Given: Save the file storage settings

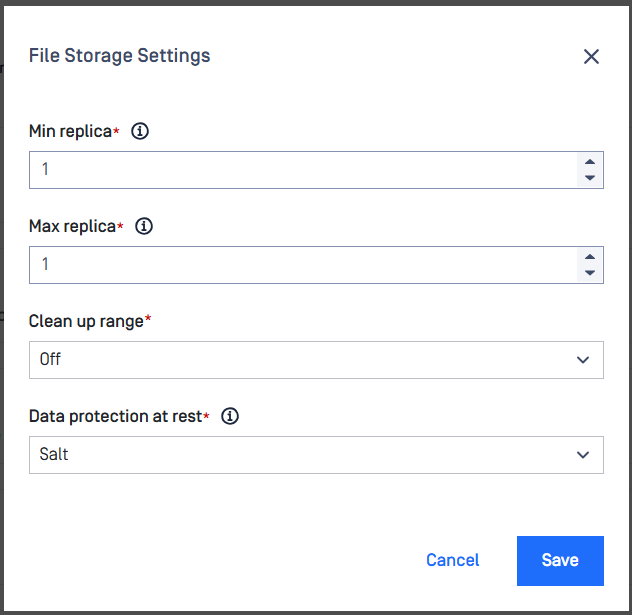Looking at the screenshot, I should 560,561.
